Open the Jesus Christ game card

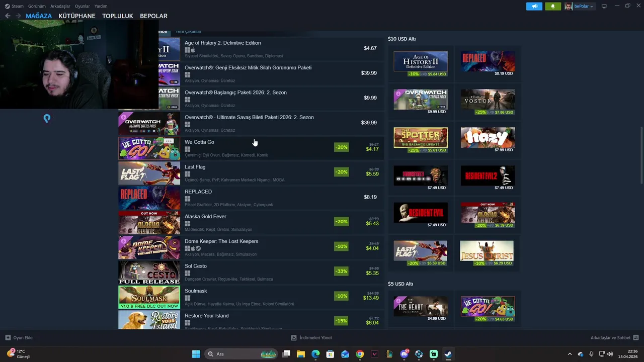488,253
